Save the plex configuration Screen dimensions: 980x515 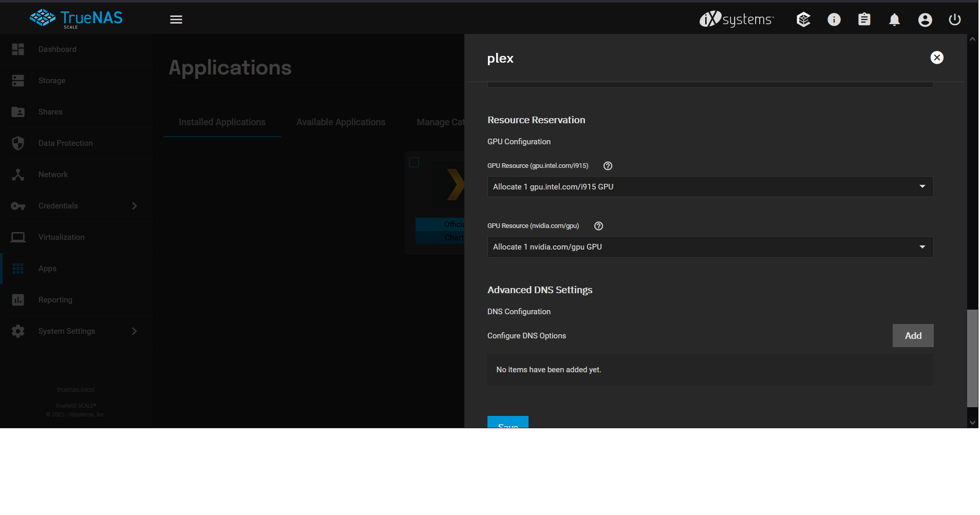click(x=508, y=422)
